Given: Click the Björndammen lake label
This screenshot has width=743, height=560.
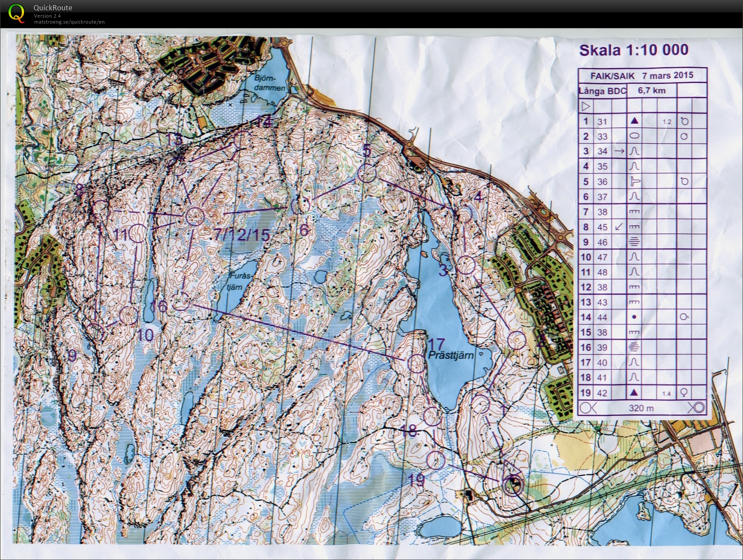Looking at the screenshot, I should [x=270, y=83].
